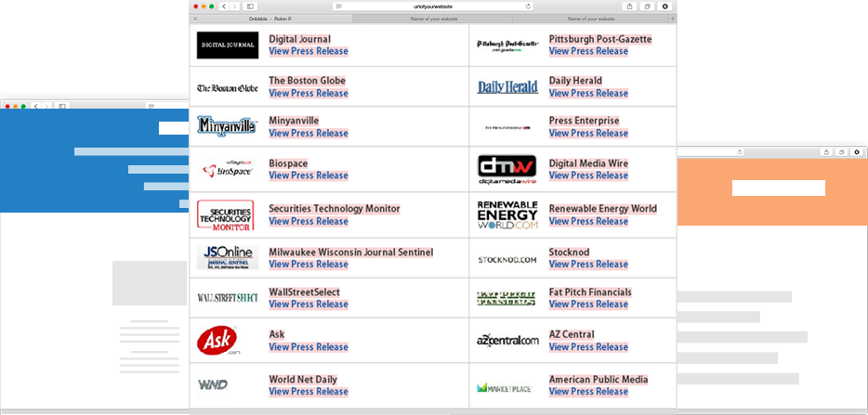This screenshot has width=868, height=415.
Task: Open Milwaukee Wisconsin Journal Sentinel's View Press Release
Action: tap(309, 264)
